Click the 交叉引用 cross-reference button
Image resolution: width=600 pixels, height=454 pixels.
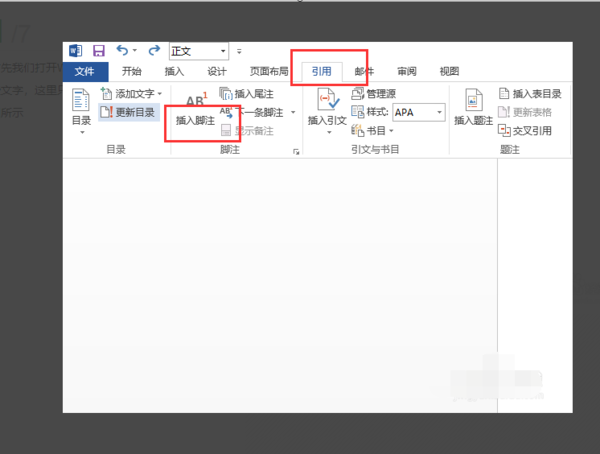click(x=525, y=131)
